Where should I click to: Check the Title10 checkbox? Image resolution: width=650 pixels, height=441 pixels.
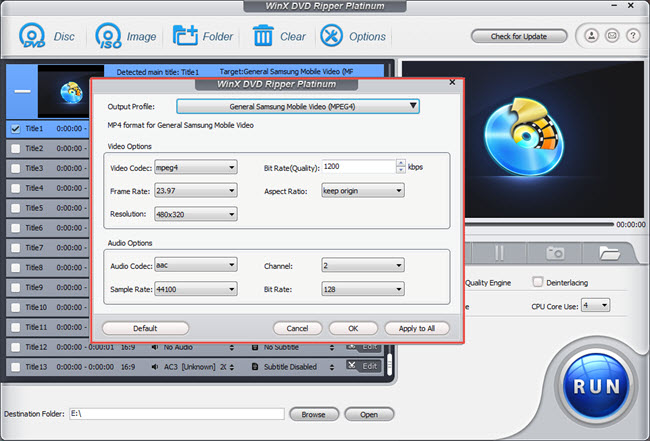click(15, 308)
